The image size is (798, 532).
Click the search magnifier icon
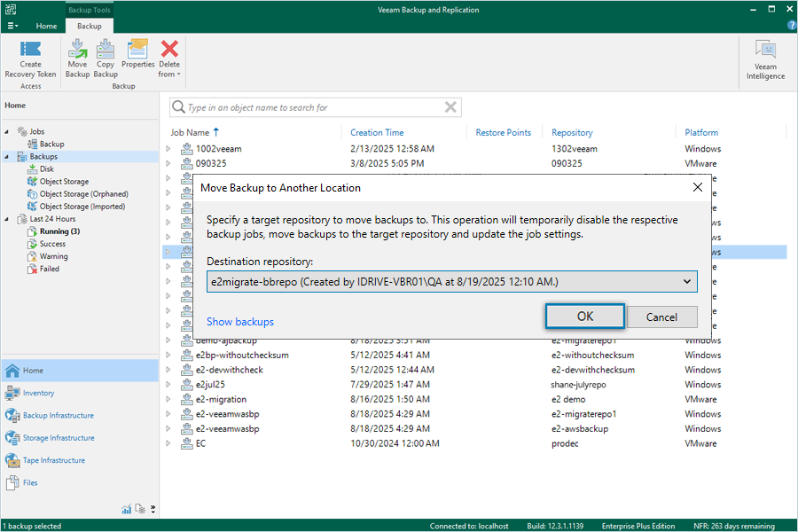(x=178, y=107)
